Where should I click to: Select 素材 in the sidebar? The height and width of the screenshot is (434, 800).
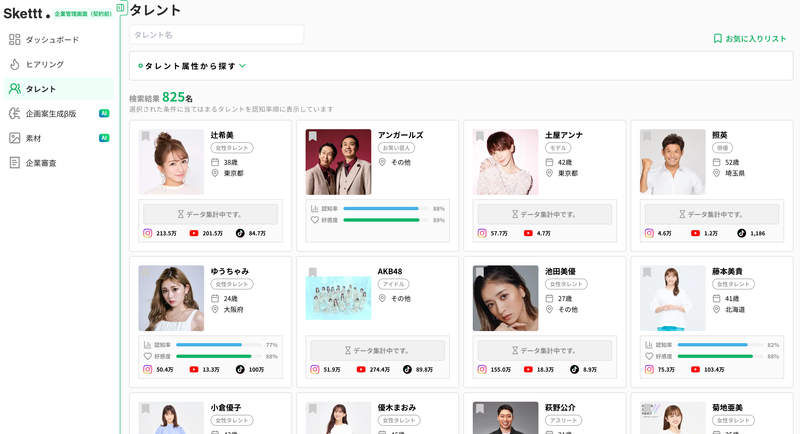[33, 138]
